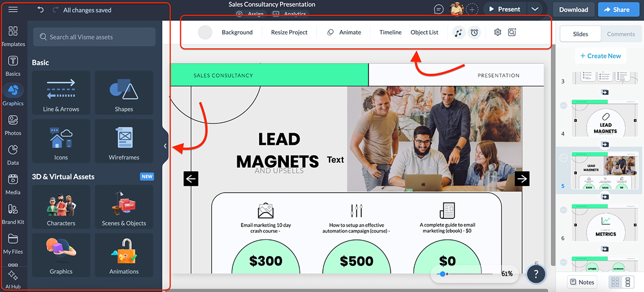Select slide 4 thumbnail Lead Magnets

[x=605, y=118]
